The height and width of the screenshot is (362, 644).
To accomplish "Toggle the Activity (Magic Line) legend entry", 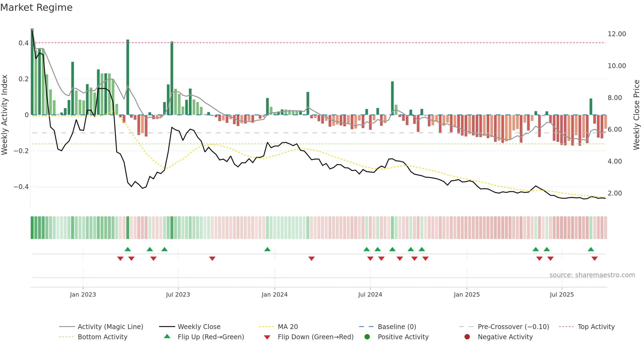I will 101,327.
